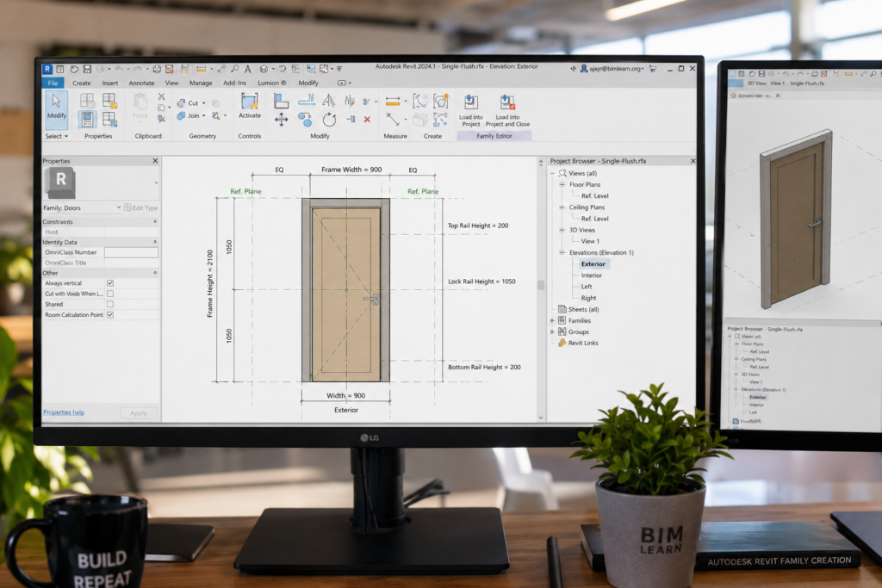
Task: Click the 3D door model on the right monitor
Action: pos(796,220)
